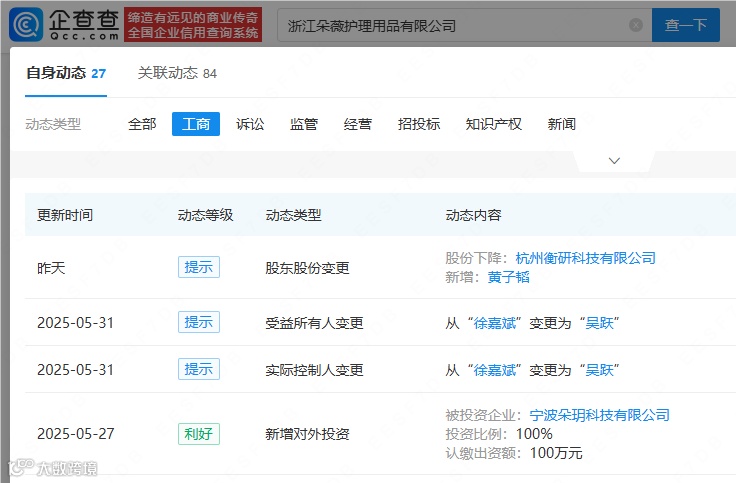Click the 股东股份变更 cell
The height and width of the screenshot is (483, 736).
click(307, 268)
